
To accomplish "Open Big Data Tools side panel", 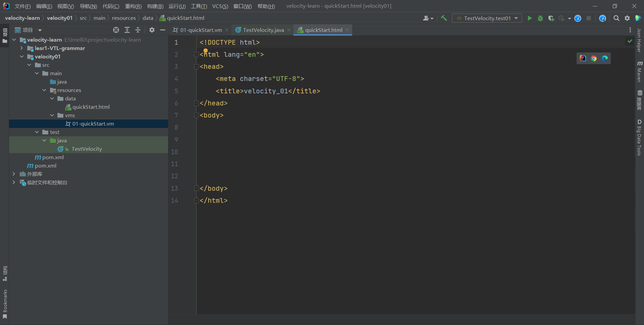I will (x=639, y=137).
